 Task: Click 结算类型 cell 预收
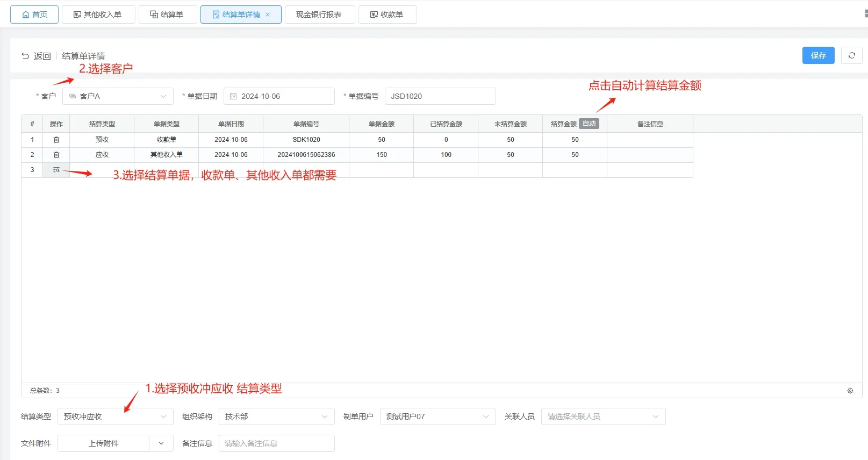102,140
